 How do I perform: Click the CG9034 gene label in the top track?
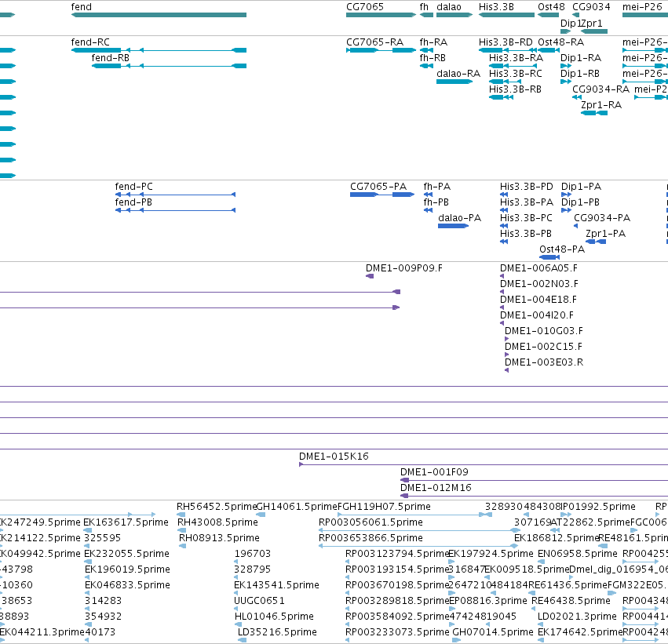[x=591, y=7]
